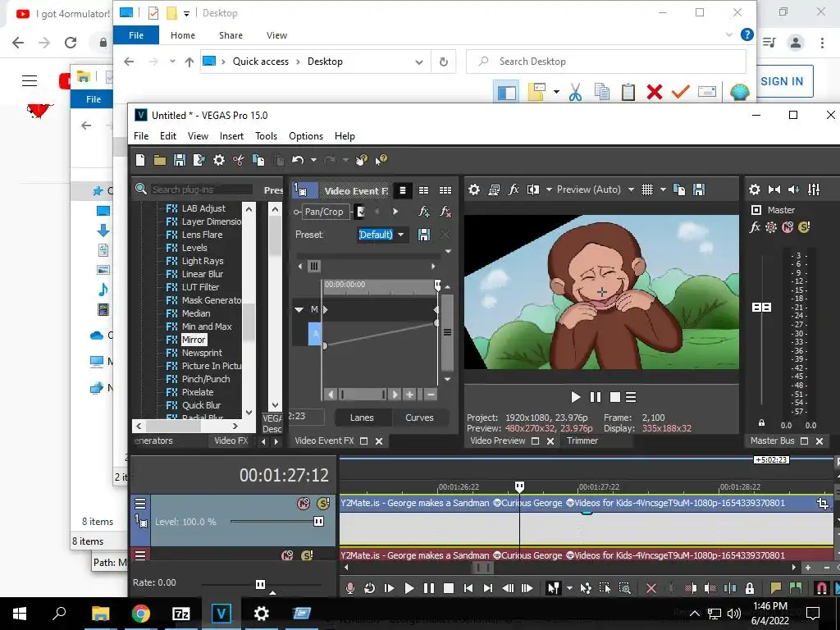Open mixing console from Master Bus
The image size is (840, 630).
click(x=814, y=189)
